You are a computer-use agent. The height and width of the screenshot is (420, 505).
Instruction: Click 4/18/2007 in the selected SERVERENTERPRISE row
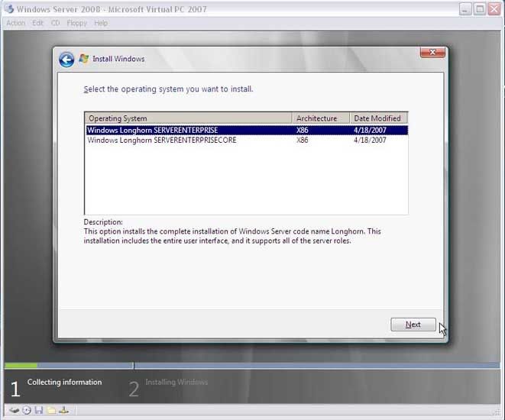(370, 130)
